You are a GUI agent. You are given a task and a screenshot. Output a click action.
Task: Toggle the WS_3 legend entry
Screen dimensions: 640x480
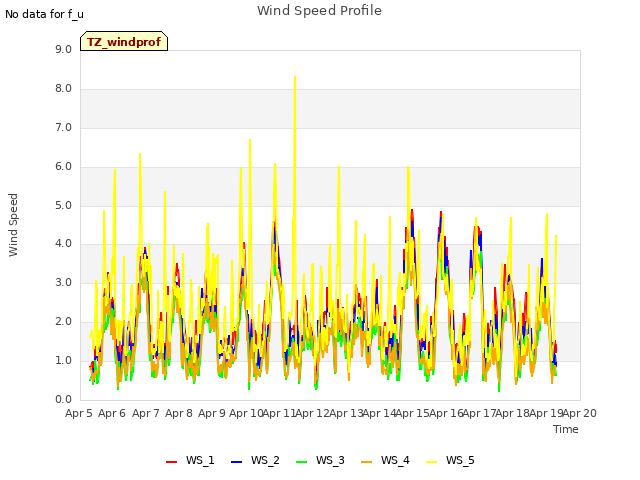[320, 460]
